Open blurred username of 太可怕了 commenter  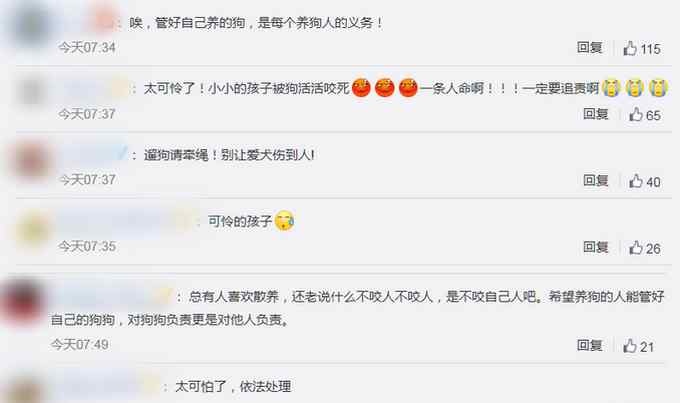(x=106, y=386)
